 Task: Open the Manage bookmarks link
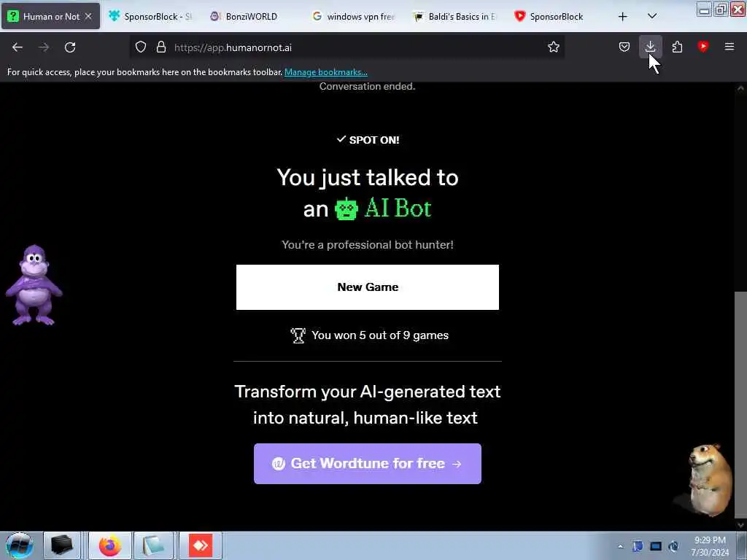(326, 72)
